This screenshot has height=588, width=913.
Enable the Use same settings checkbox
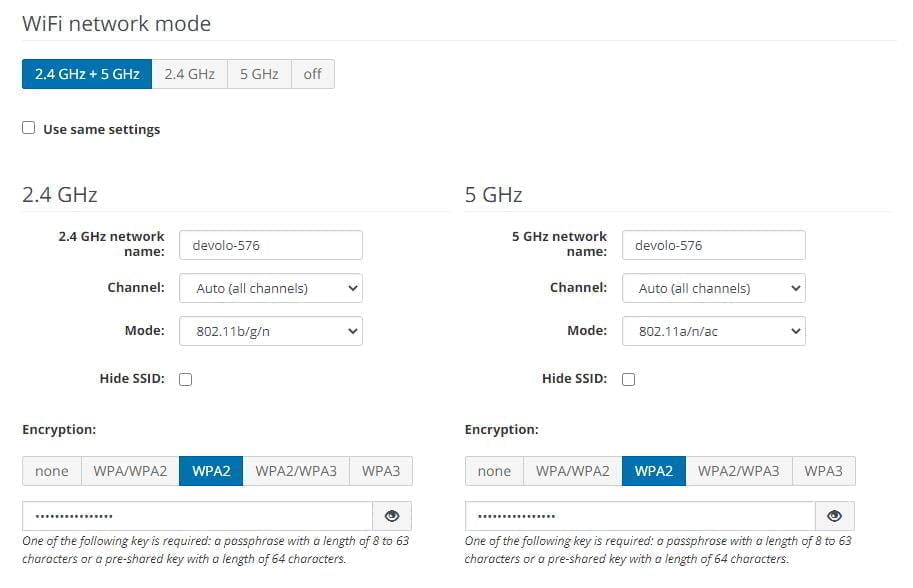(29, 128)
